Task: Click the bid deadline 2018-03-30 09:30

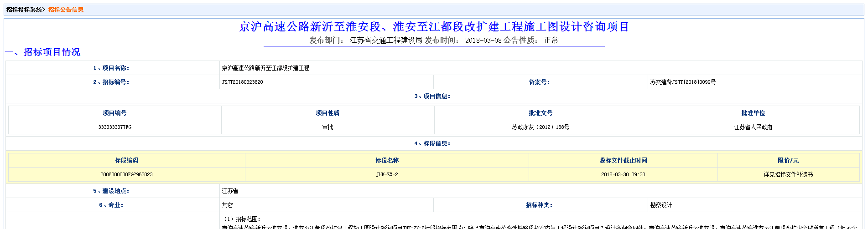Action: [x=623, y=174]
